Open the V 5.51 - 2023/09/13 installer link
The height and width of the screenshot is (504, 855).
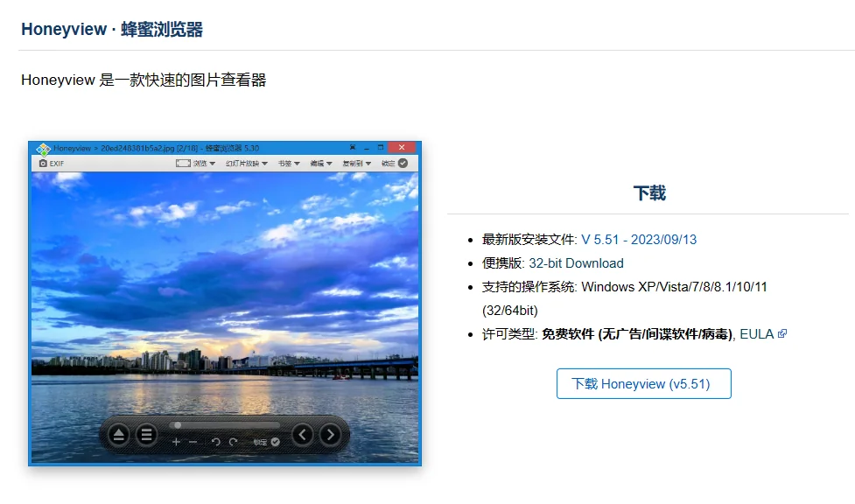(639, 240)
